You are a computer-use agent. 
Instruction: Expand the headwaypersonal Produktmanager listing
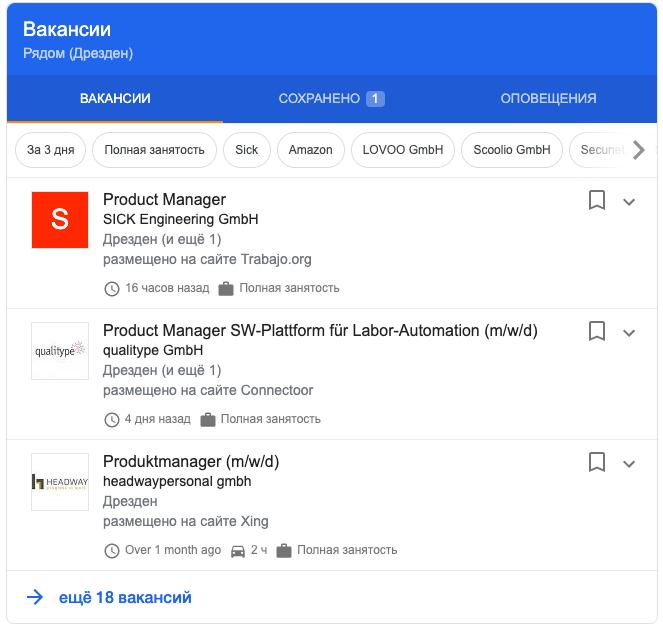(629, 463)
